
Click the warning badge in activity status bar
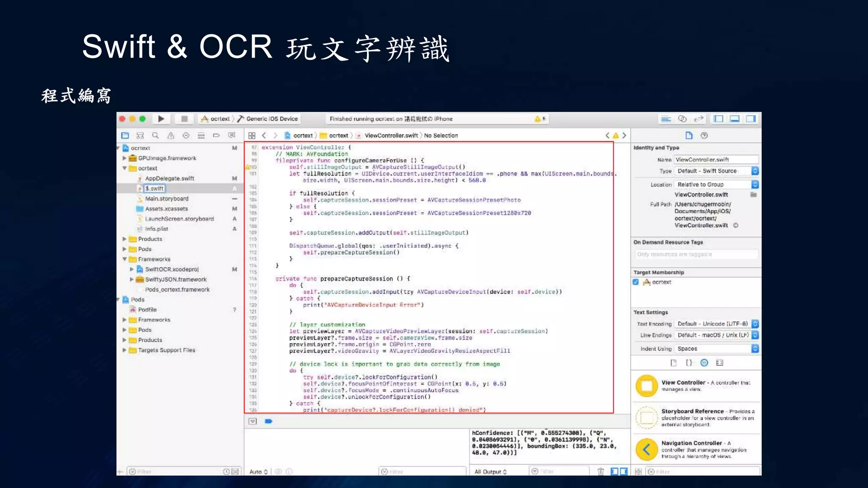pyautogui.click(x=540, y=119)
